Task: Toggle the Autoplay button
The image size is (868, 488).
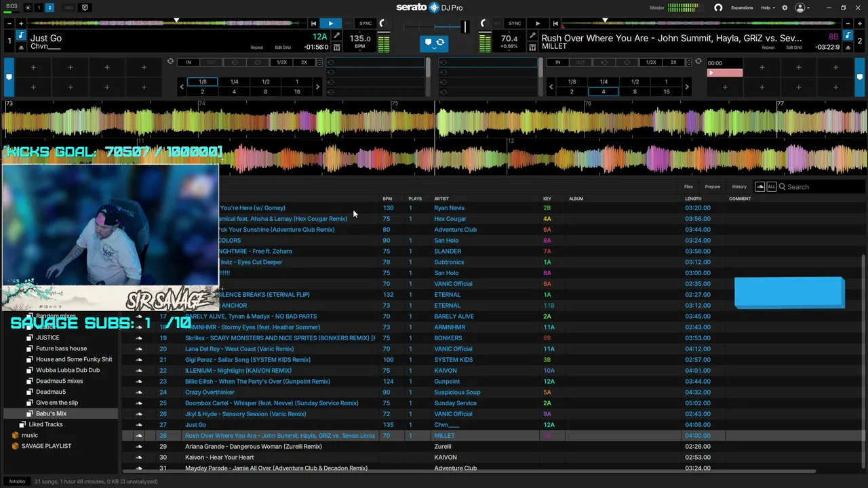Action: pos(17,481)
